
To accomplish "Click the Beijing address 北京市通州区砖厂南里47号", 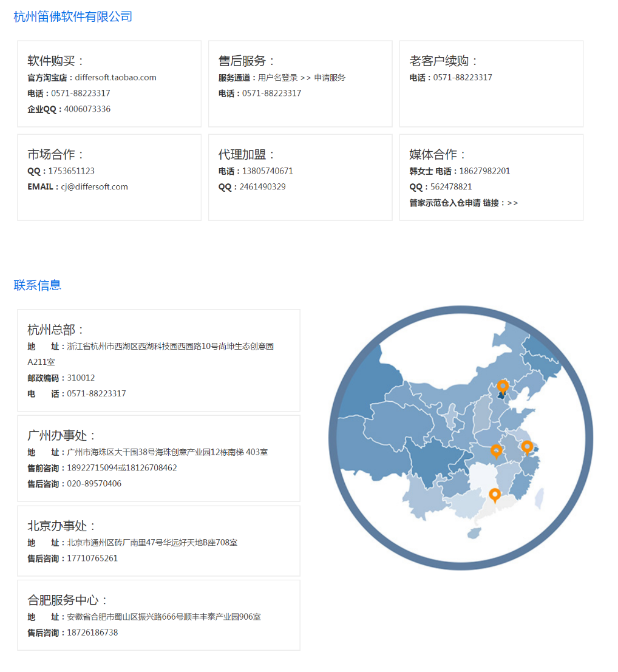I will click(152, 543).
